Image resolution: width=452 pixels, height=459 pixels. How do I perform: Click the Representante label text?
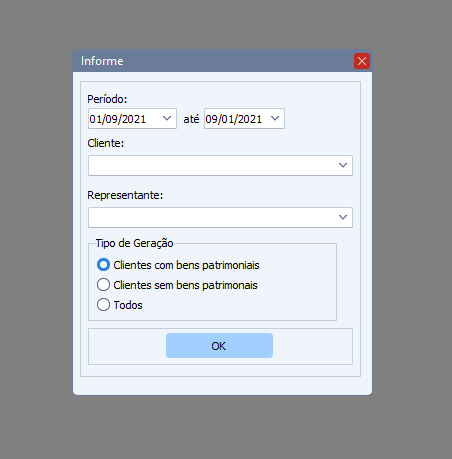click(125, 195)
